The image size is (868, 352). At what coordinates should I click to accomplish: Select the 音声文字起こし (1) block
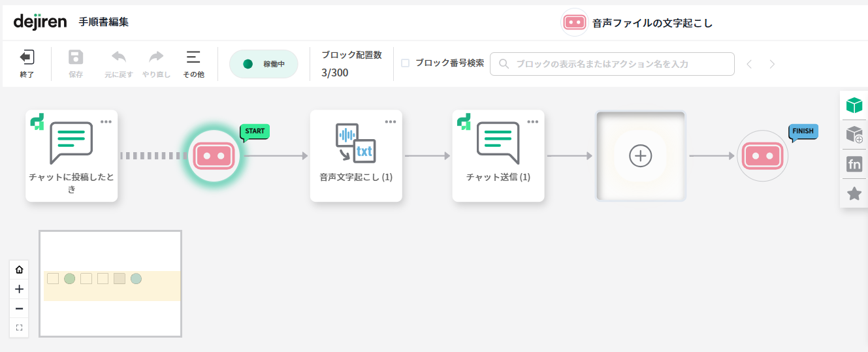pos(356,155)
